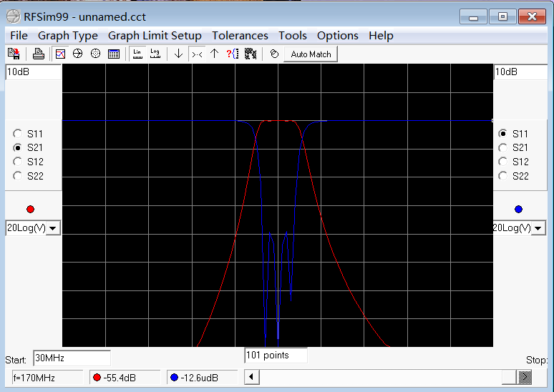554x392 pixels.
Task: Maximize the RFSim99 window
Action: pyautogui.click(x=502, y=16)
